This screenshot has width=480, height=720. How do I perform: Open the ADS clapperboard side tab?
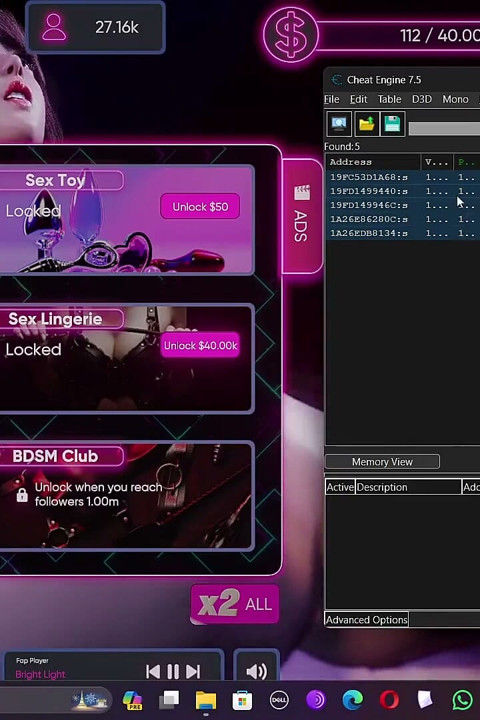click(x=302, y=216)
